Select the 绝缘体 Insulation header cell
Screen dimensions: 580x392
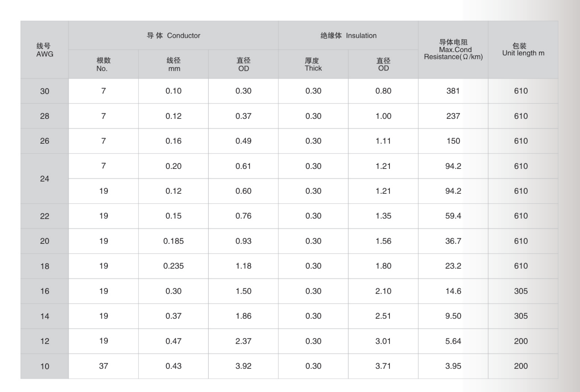pos(348,36)
